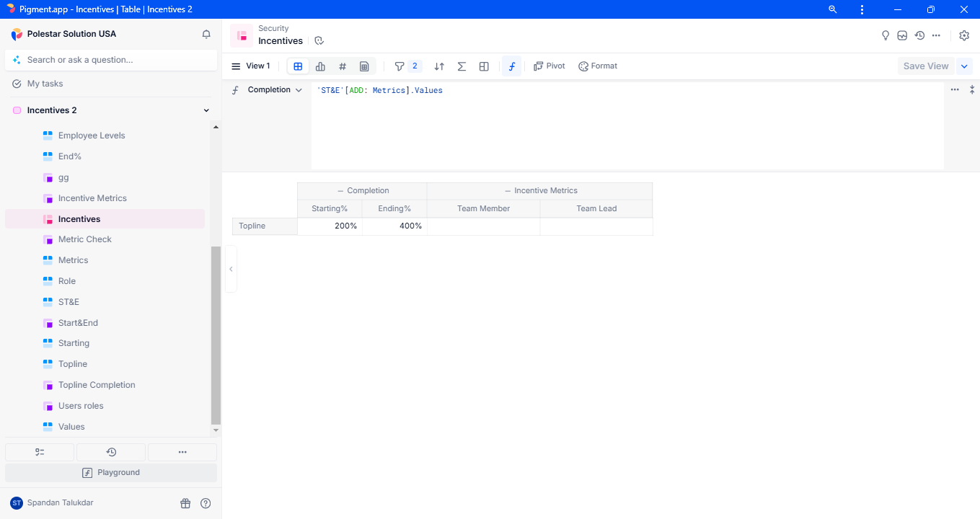Screen dimensions: 980x519
Task: Open Users roles metric
Action: point(81,406)
